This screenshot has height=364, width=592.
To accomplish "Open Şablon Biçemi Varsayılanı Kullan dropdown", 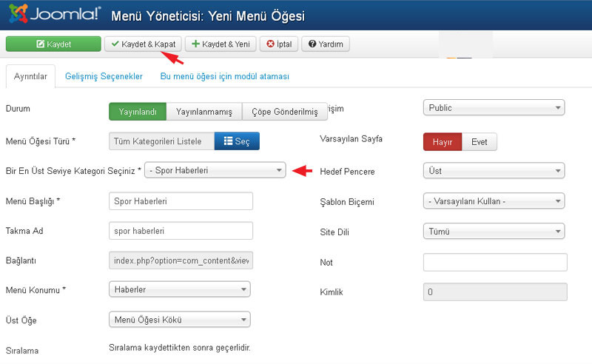I will click(x=494, y=201).
